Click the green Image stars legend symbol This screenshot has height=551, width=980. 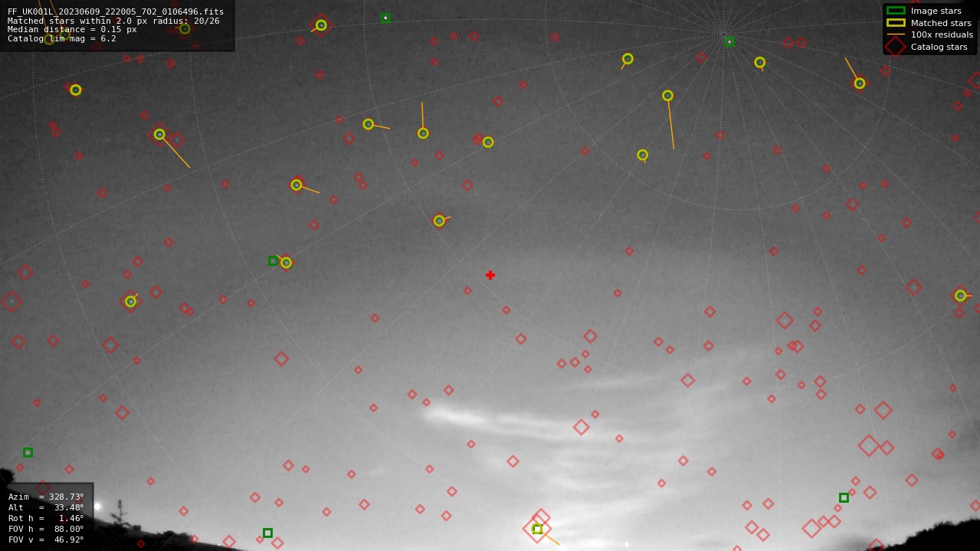coord(896,11)
